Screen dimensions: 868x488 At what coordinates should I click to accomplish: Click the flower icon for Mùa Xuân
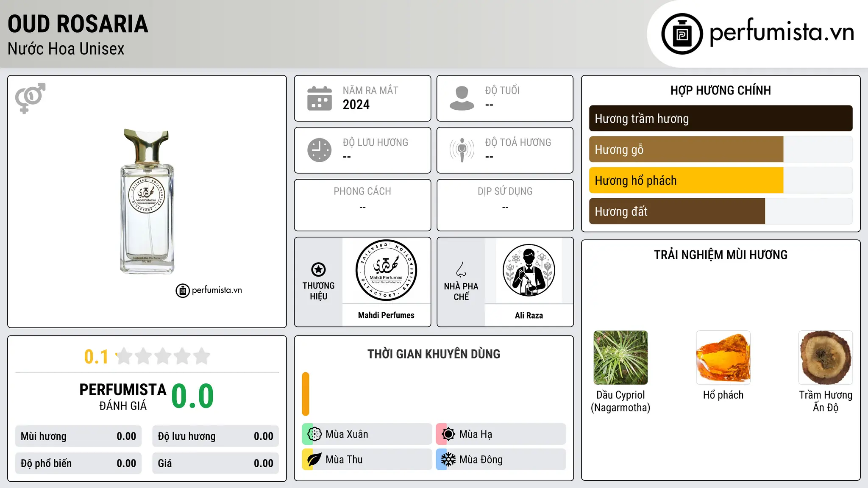point(314,434)
